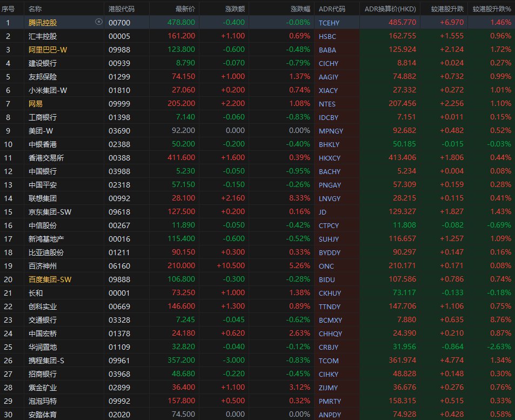Open the 美团-W stock name
This screenshot has height=420, width=515.
[41, 131]
